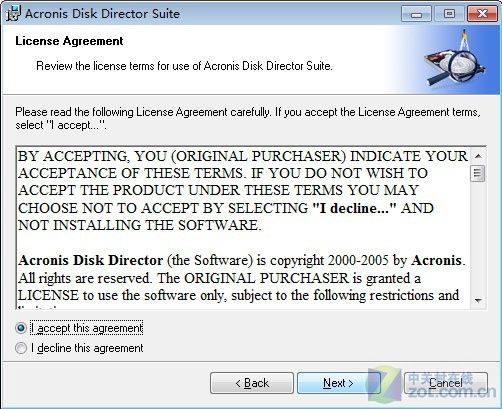Click the "Acronis Disk Director Suite" title bar text
This screenshot has height=409, width=502.
point(102,14)
